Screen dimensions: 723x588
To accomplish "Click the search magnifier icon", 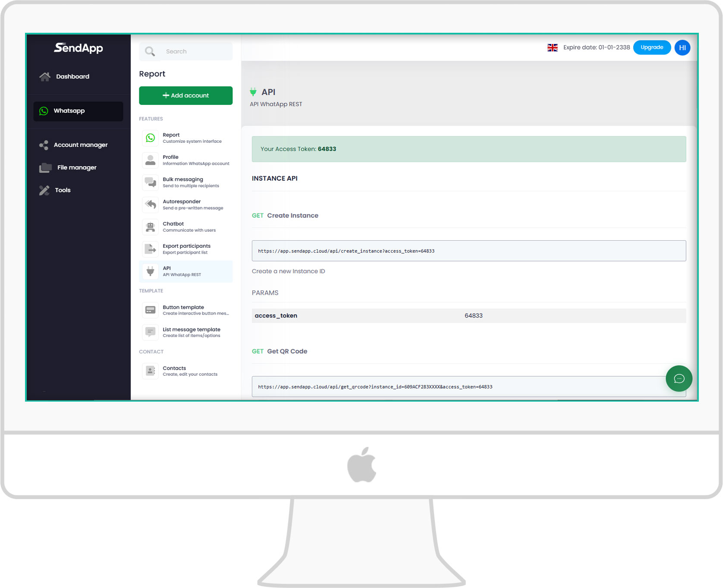I will [x=150, y=51].
